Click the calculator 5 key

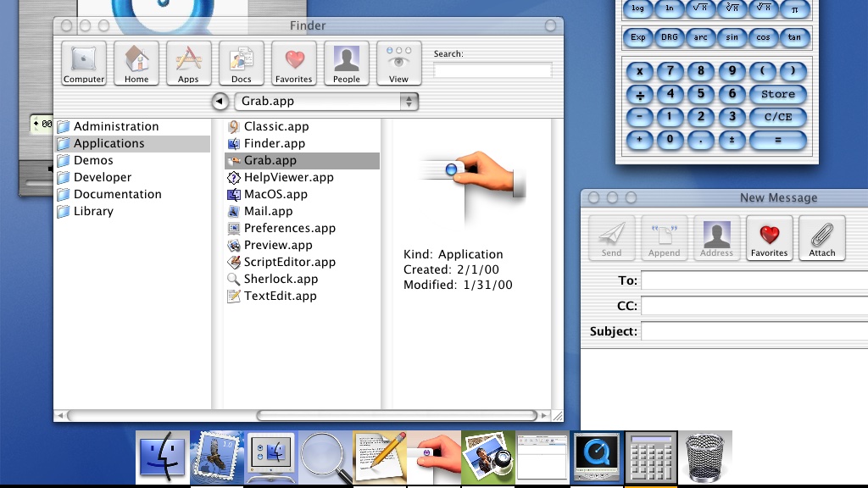tap(701, 94)
